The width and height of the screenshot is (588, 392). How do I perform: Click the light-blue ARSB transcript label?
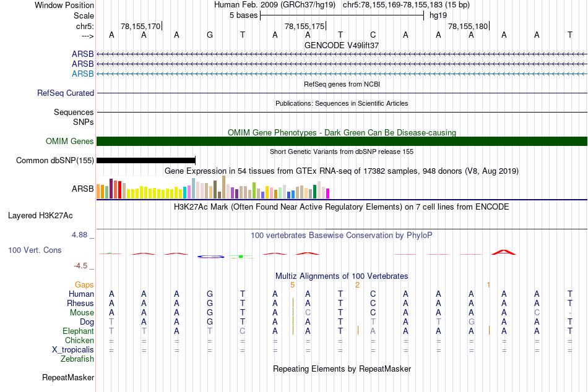82,74
